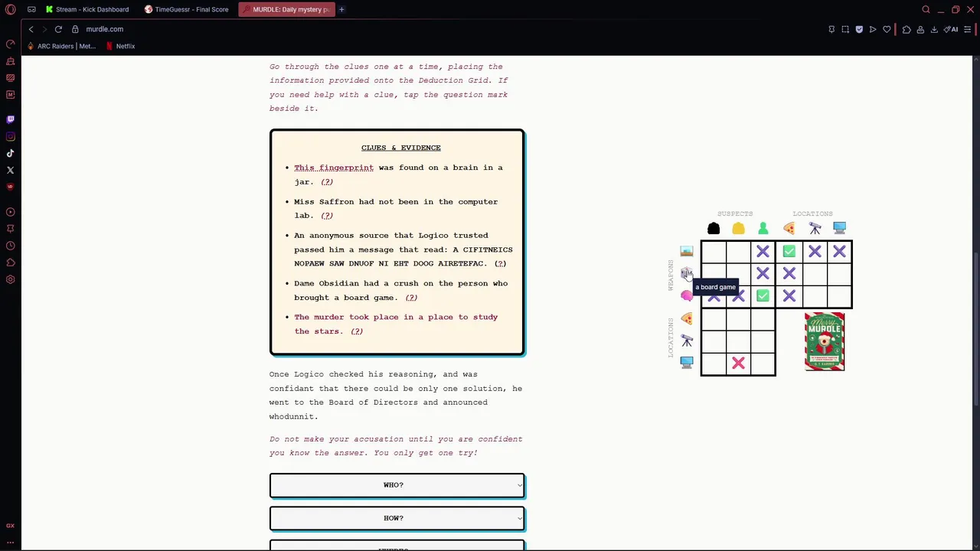Open the Opera GX menu logo
This screenshot has width=980, height=551.
coord(11,9)
